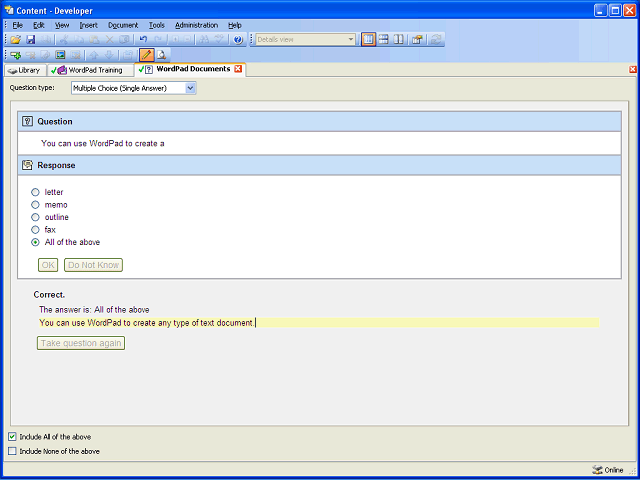Select the vertical two-pane layout icon
The height and width of the screenshot is (480, 640).
click(x=398, y=40)
